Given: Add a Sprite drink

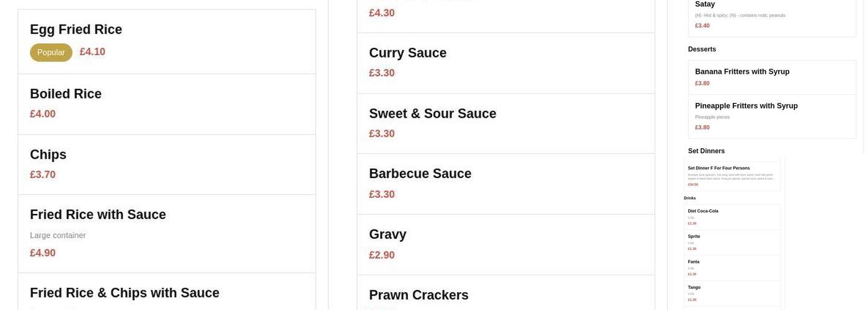Looking at the screenshot, I should click(x=732, y=242).
